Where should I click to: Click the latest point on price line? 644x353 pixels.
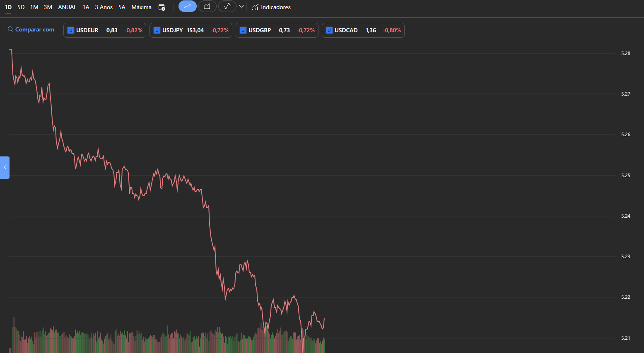tap(324, 318)
